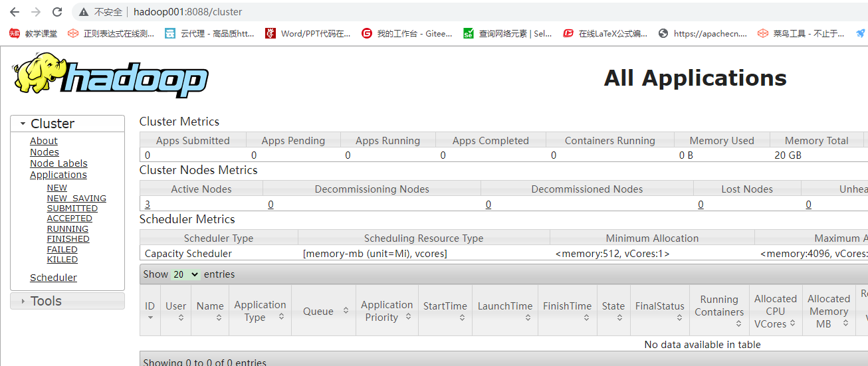Sort table by Application Type column
Screen dimensions: 868x366
click(260, 310)
